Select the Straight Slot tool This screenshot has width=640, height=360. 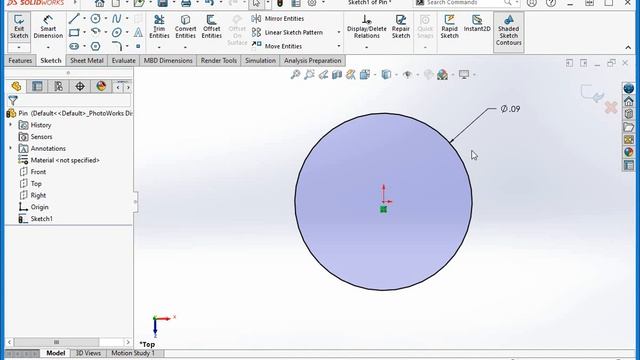(x=74, y=46)
